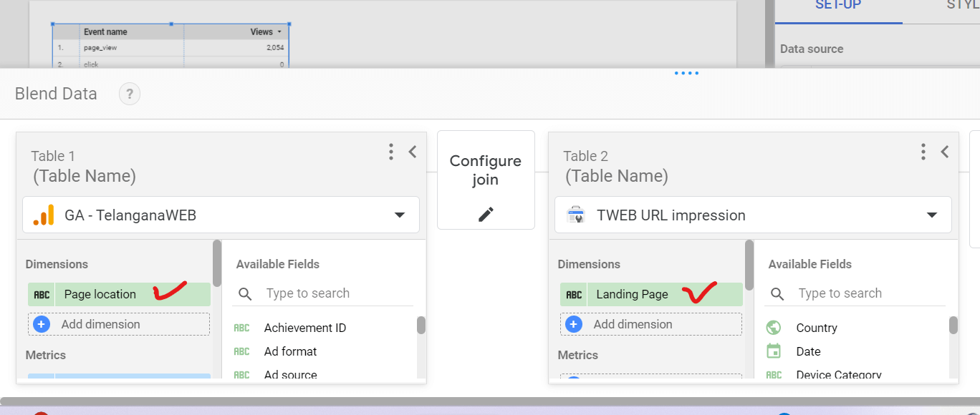Click the plus icon in Table 1 Add dimension

click(42, 324)
